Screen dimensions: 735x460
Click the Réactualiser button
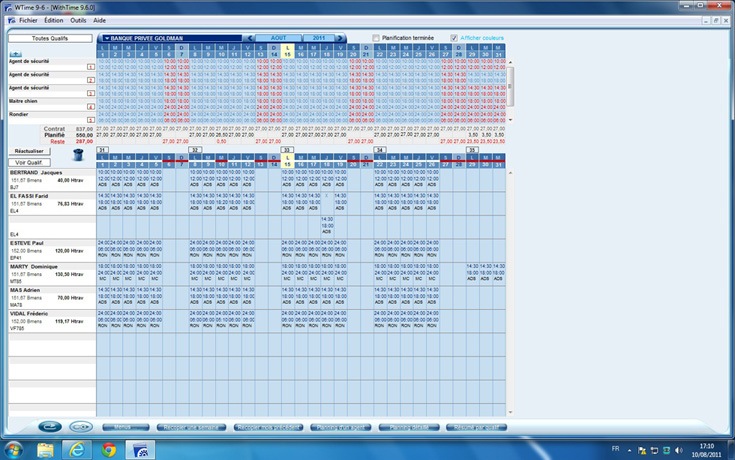click(x=28, y=150)
